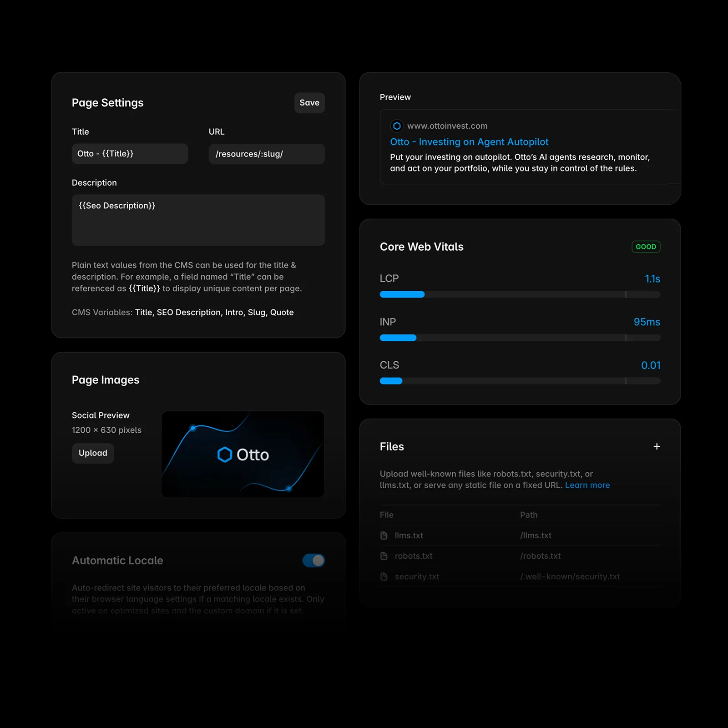Click the plus icon to add a file
Viewport: 728px width, 728px height.
657,446
